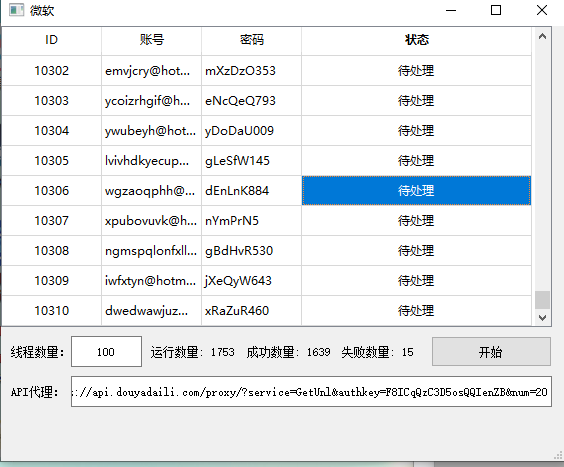Screen dimensions: 564x467
Task: Click the 密码 column header
Action: [x=251, y=40]
